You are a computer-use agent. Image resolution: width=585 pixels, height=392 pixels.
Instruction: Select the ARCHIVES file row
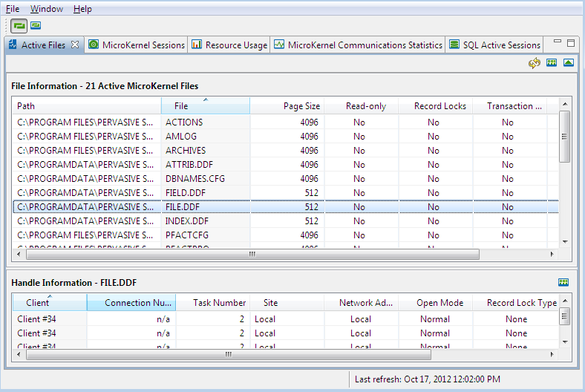186,151
